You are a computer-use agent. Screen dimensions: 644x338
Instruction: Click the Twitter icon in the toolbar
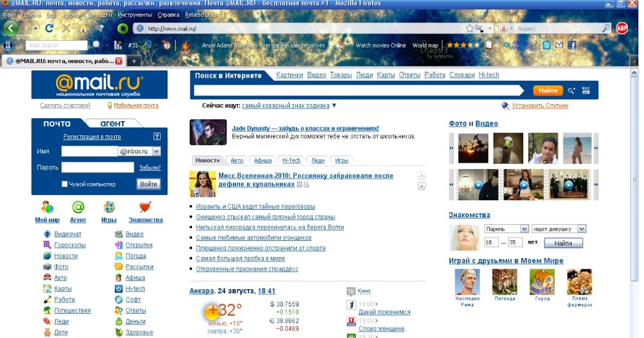click(547, 46)
